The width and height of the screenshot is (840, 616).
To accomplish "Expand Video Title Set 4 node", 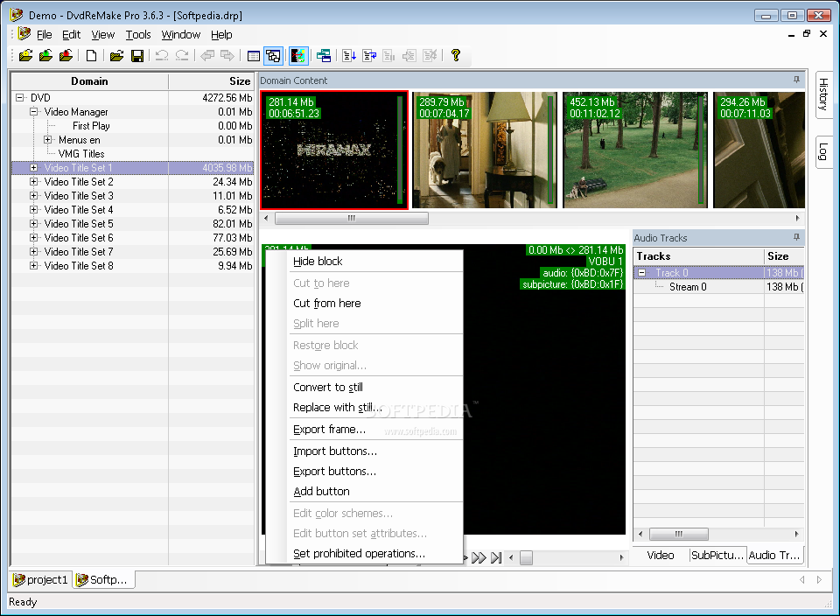I will point(34,209).
